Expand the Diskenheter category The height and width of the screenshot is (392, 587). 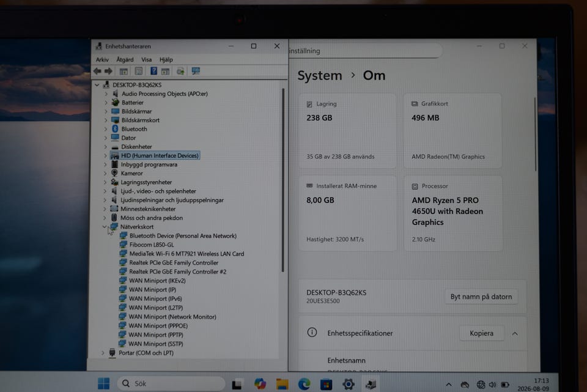pyautogui.click(x=106, y=147)
